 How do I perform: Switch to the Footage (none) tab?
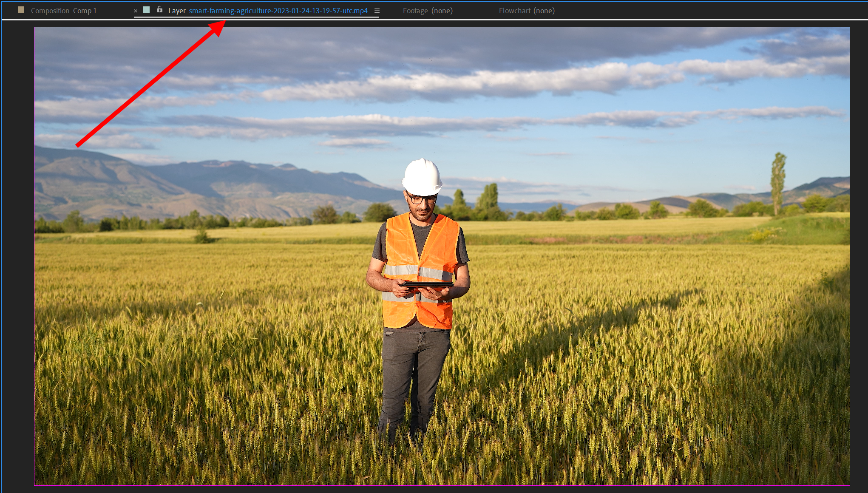[x=428, y=11]
